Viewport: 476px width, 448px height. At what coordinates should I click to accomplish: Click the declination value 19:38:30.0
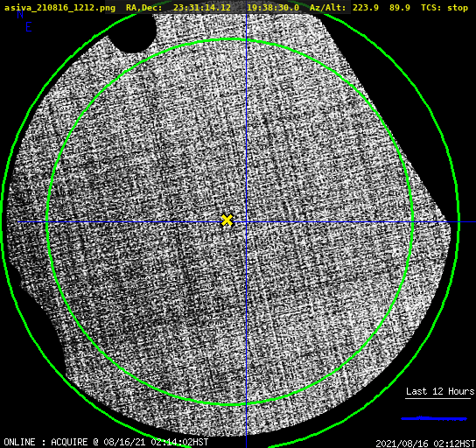[x=273, y=8]
